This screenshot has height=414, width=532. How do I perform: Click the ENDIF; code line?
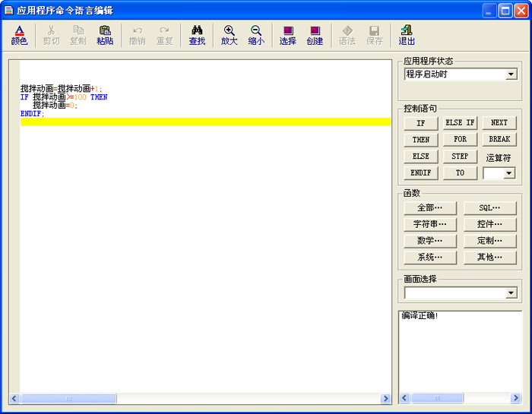(x=32, y=114)
